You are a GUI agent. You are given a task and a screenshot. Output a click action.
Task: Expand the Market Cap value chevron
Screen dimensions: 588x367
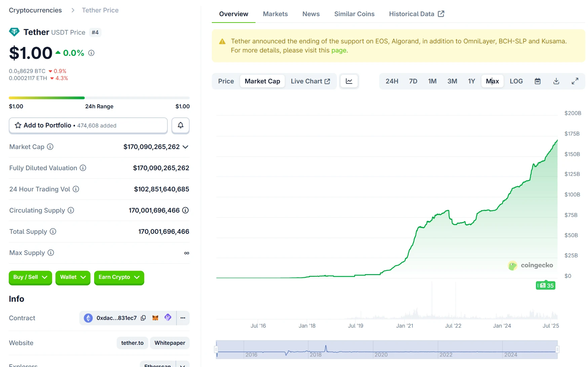click(185, 147)
